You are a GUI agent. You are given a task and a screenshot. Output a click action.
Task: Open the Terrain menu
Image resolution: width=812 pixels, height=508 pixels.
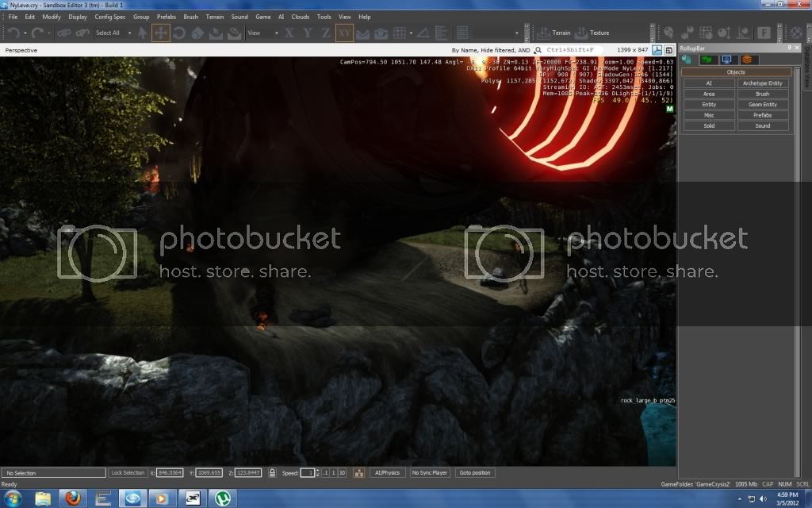214,17
